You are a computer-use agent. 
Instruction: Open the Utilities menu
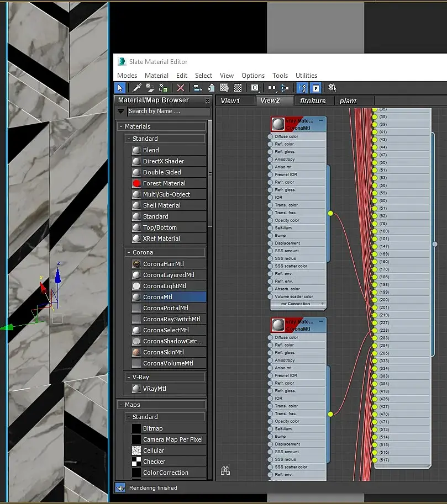pyautogui.click(x=306, y=76)
